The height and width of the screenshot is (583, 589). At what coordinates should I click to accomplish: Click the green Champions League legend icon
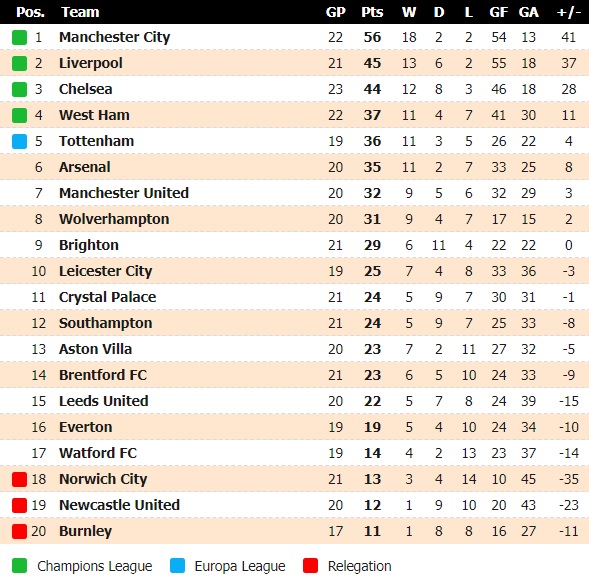coord(19,565)
